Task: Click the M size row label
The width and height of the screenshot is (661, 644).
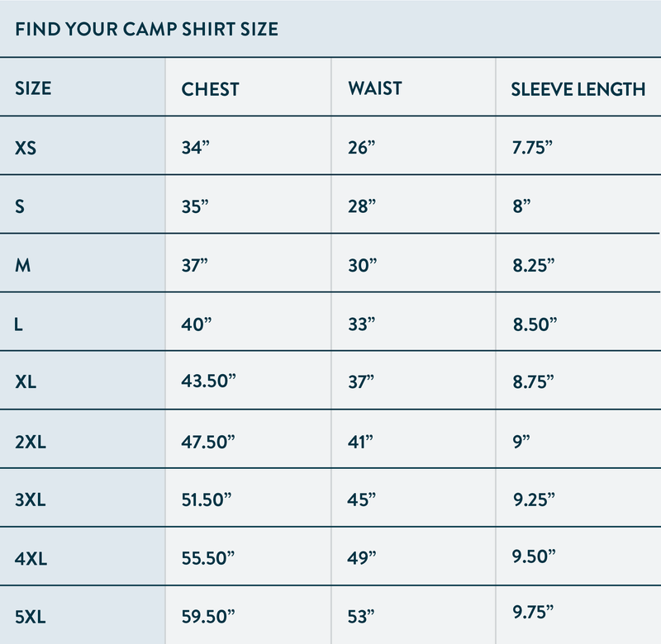Action: [x=23, y=265]
